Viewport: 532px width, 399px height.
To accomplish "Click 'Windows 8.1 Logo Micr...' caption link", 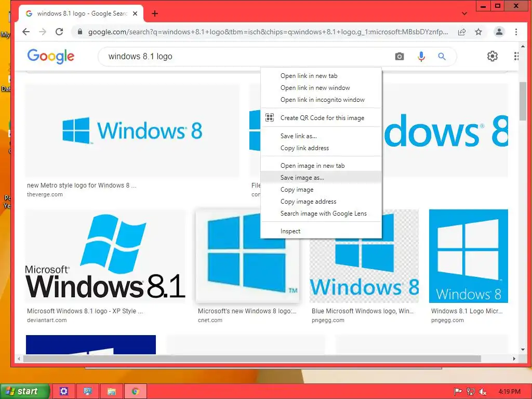I will pos(467,311).
